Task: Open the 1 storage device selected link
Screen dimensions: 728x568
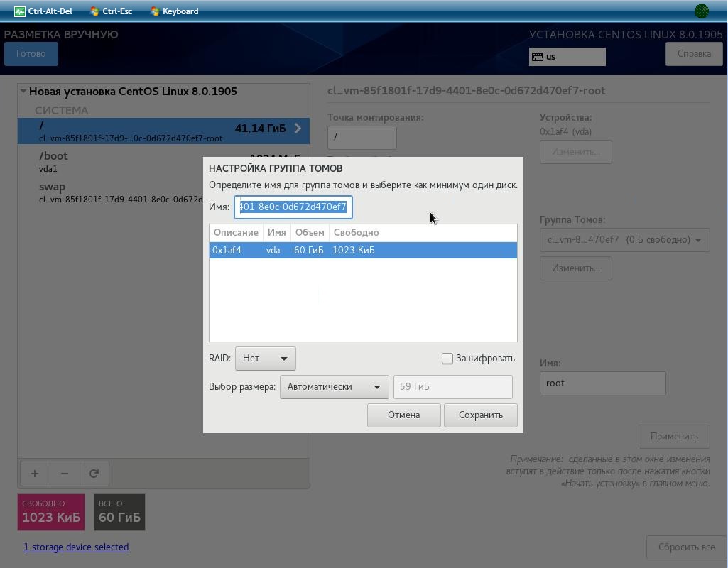Action: tap(76, 547)
